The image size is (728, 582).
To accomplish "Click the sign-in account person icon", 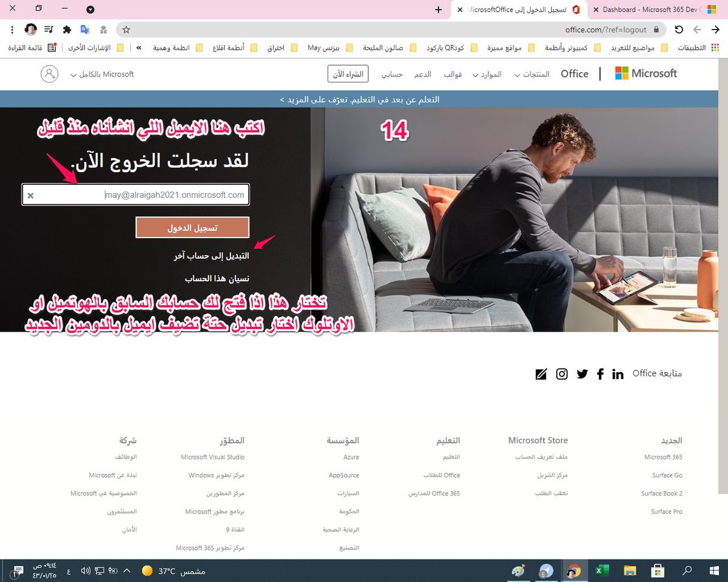I will click(x=50, y=74).
